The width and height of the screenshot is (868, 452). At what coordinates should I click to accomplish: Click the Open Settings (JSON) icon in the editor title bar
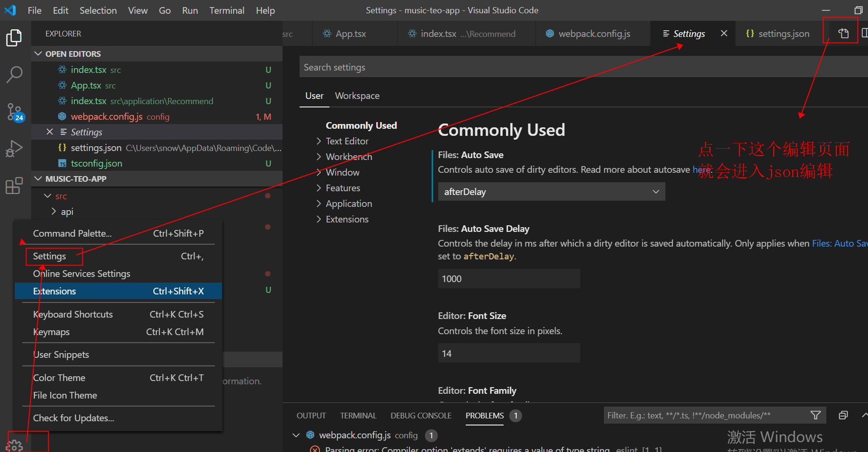coord(843,33)
